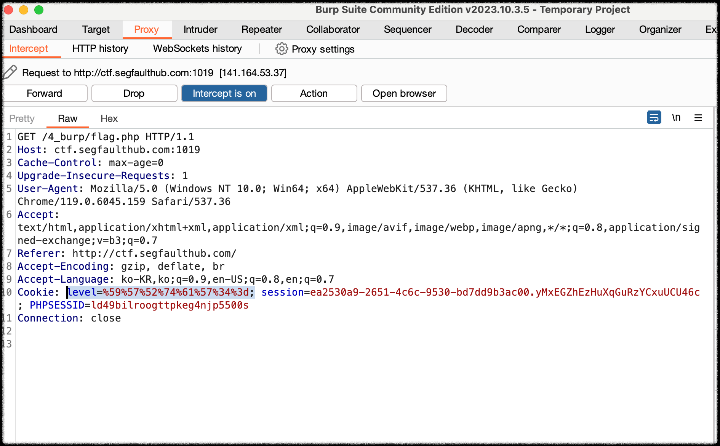Click the Referer header line
The height and width of the screenshot is (446, 720).
[127, 254]
